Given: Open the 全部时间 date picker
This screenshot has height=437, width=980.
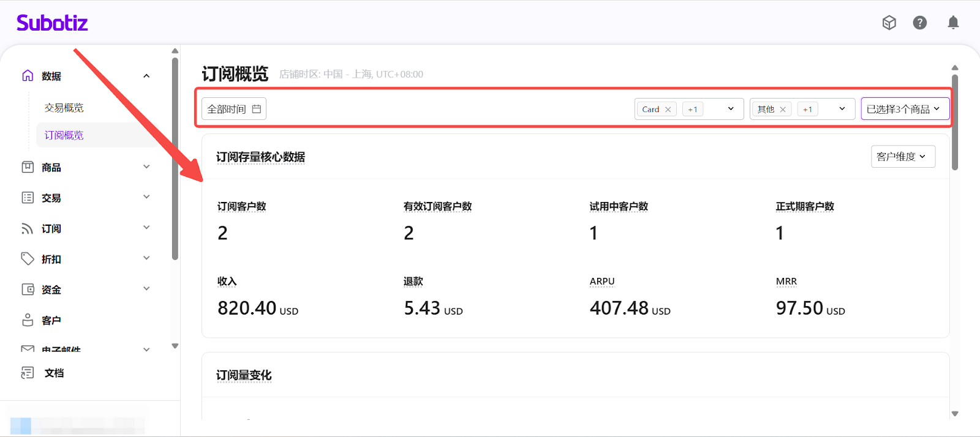Looking at the screenshot, I should click(x=234, y=109).
